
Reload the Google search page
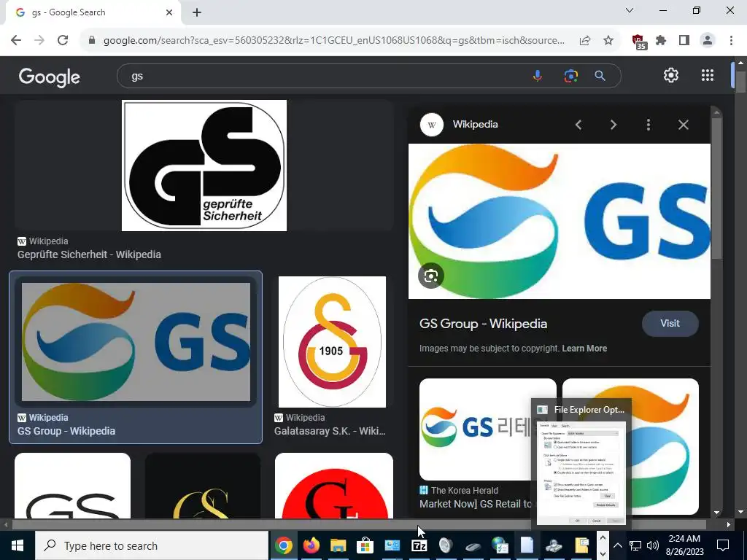coord(63,41)
